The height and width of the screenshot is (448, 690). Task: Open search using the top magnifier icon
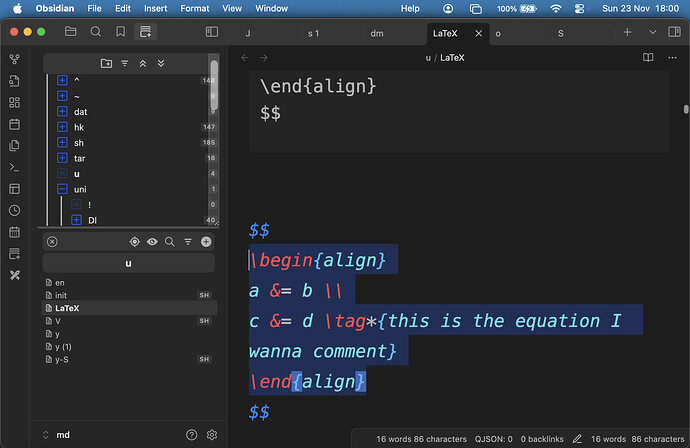click(96, 32)
